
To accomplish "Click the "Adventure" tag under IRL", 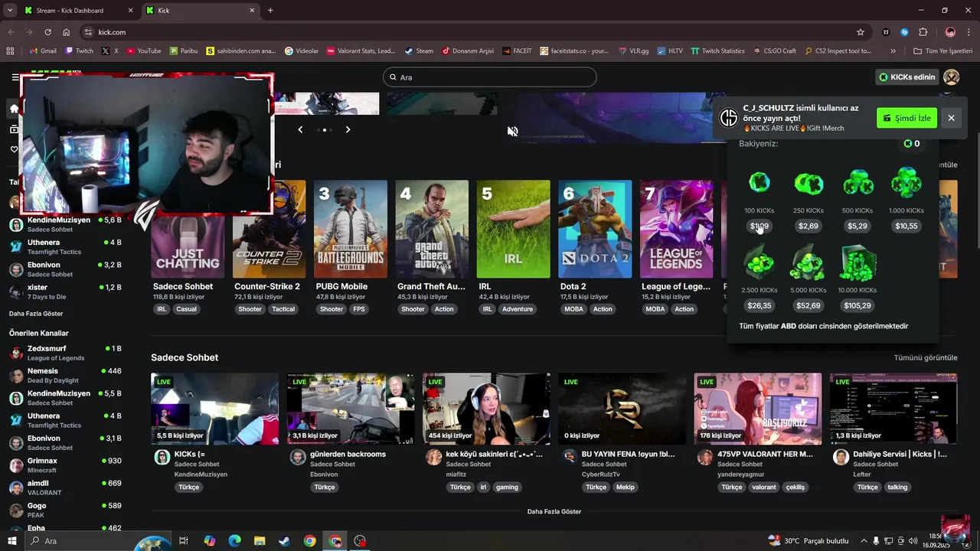I will click(x=518, y=309).
